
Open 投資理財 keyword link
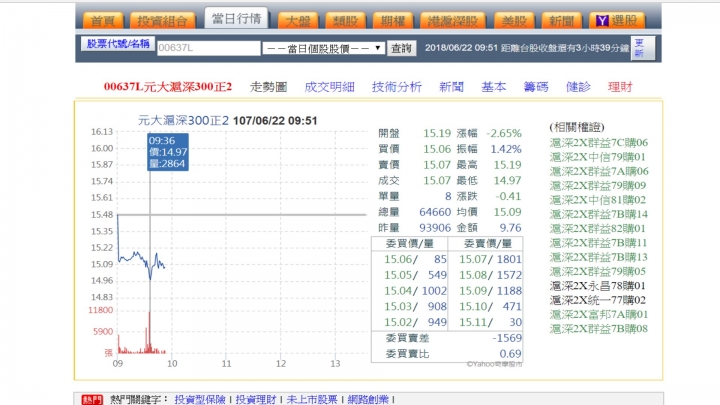pyautogui.click(x=256, y=399)
